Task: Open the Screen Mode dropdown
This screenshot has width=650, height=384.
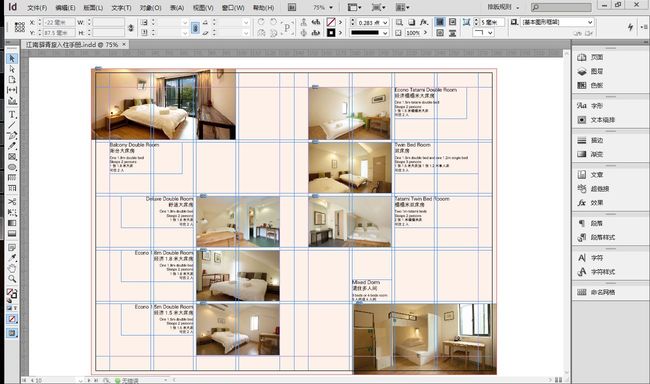Action: tap(378, 7)
